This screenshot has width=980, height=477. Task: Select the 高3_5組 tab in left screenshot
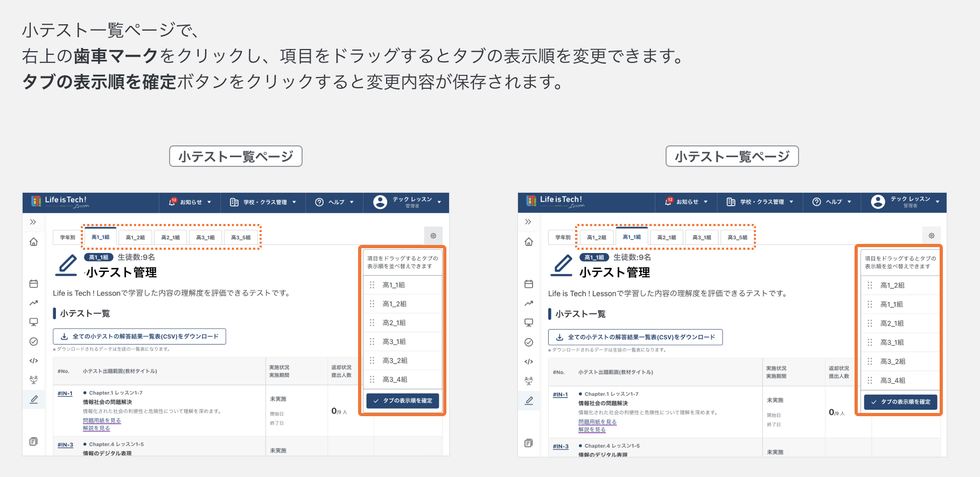click(x=241, y=237)
